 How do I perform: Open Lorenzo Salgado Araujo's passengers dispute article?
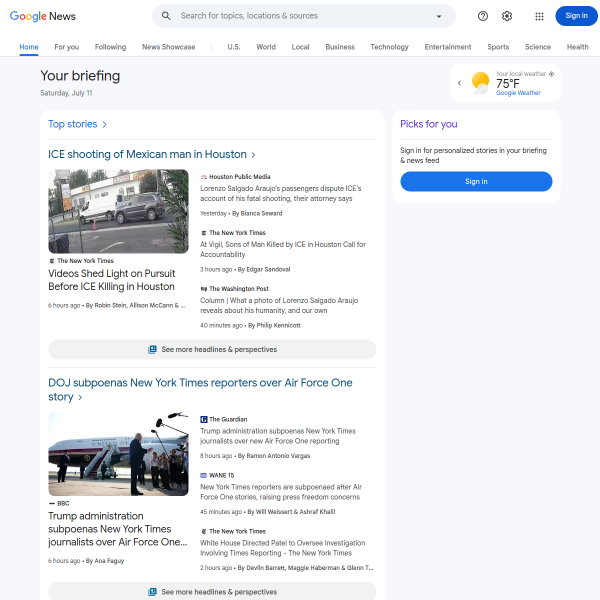tap(280, 193)
